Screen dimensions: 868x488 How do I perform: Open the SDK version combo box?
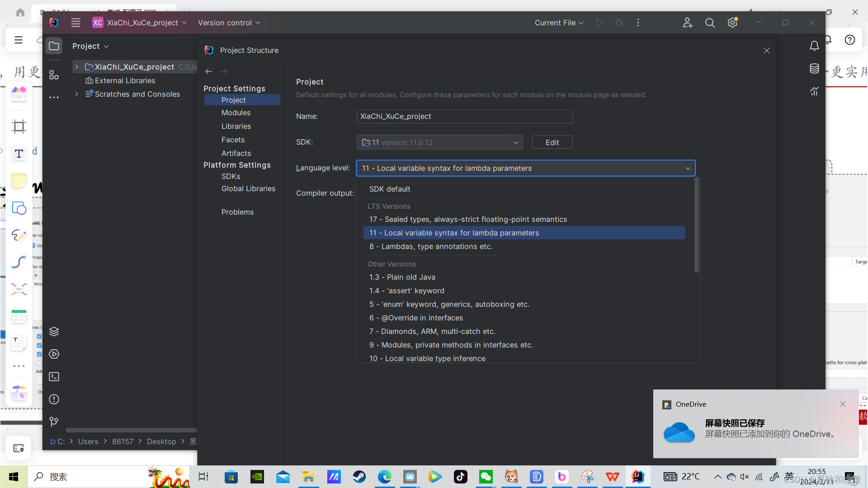tap(439, 142)
